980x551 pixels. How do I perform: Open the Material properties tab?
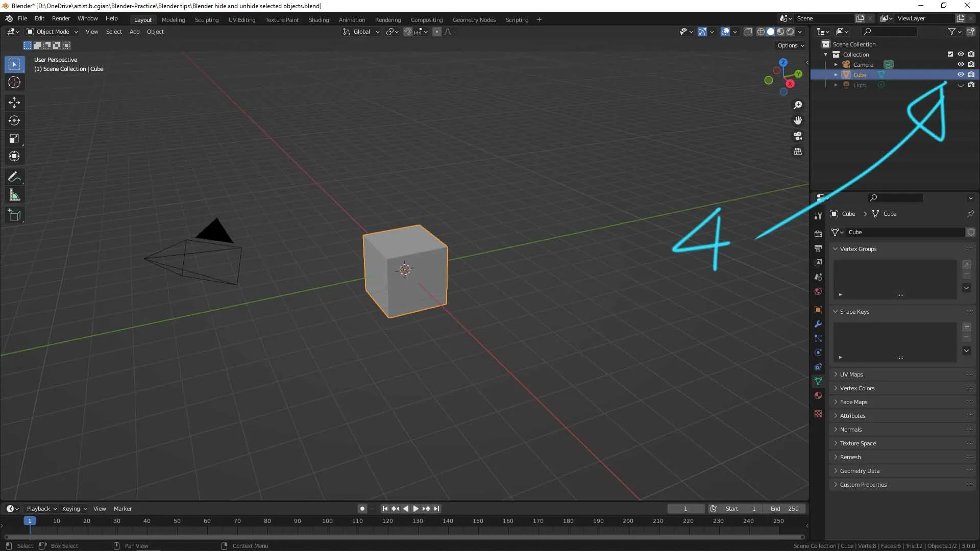[818, 395]
